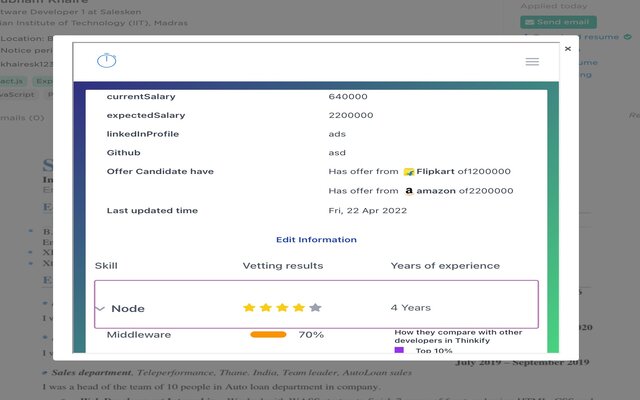Click the 4 Years experience text
Viewport: 640px width, 400px height.
[x=411, y=308]
